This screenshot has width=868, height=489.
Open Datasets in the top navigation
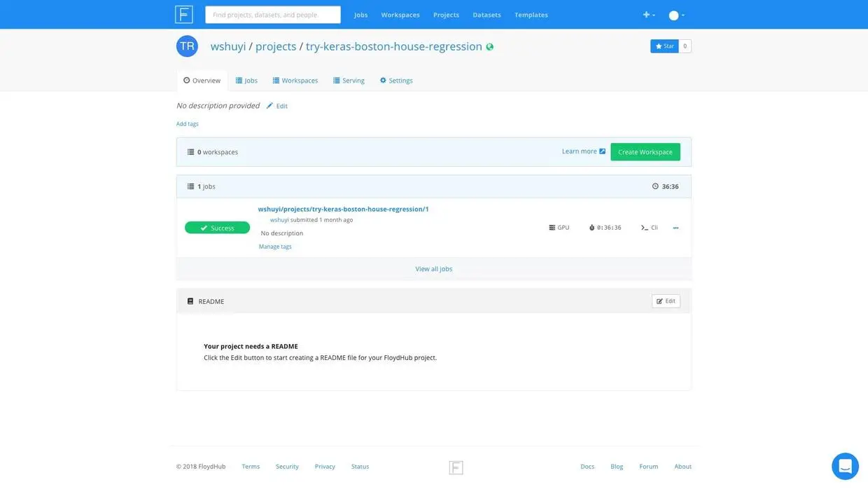point(486,15)
